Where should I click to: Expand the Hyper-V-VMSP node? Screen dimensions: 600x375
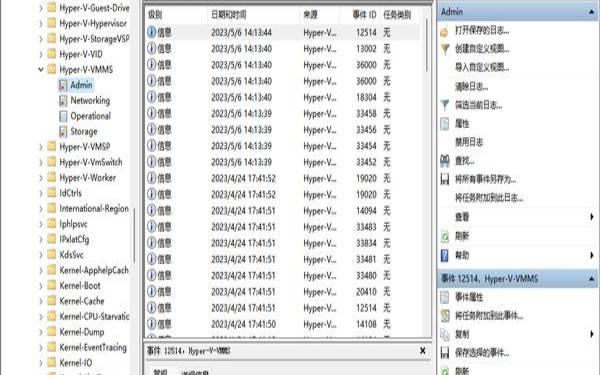click(41, 147)
